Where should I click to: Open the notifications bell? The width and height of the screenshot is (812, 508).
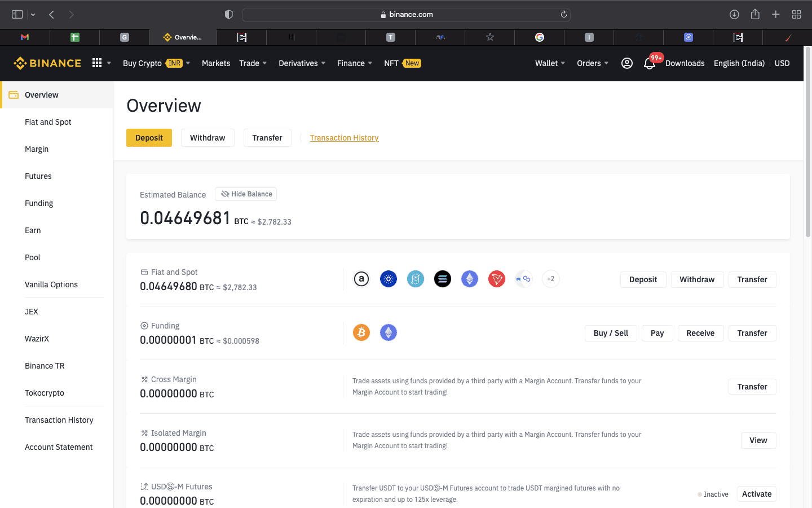650,64
